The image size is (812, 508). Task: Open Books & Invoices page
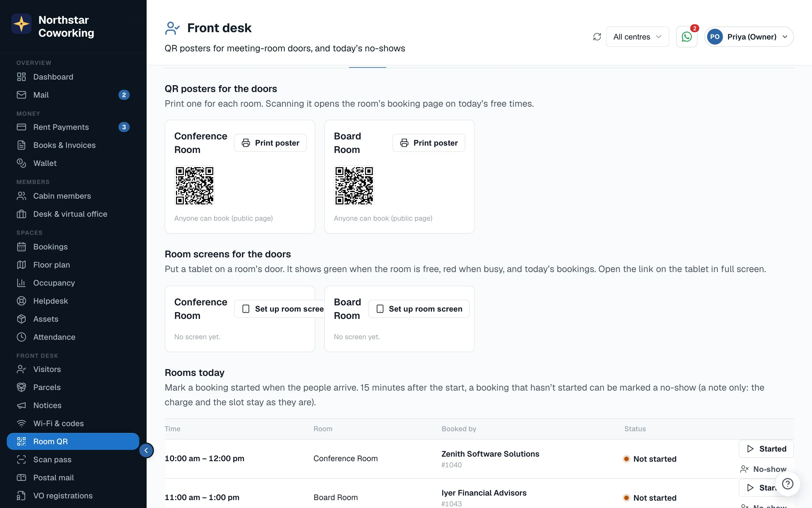click(x=73, y=145)
